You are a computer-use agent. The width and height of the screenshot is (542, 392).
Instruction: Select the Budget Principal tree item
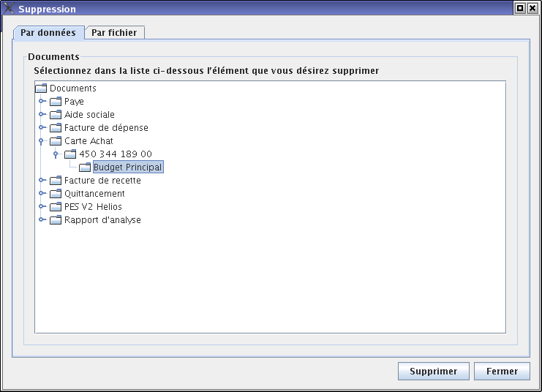[x=127, y=167]
